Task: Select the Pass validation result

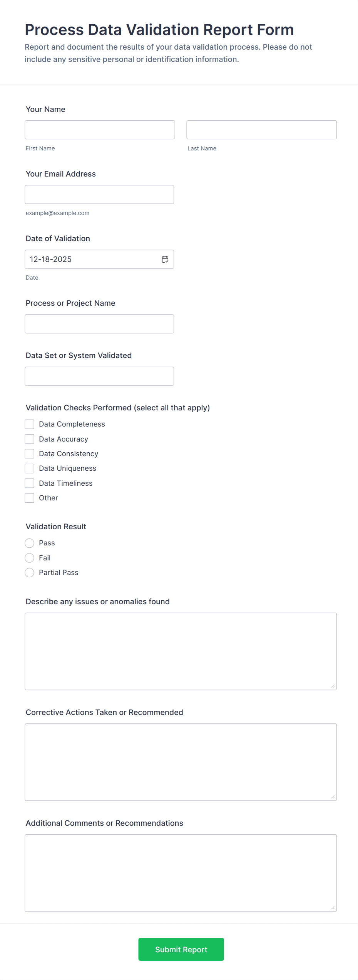Action: 29,543
